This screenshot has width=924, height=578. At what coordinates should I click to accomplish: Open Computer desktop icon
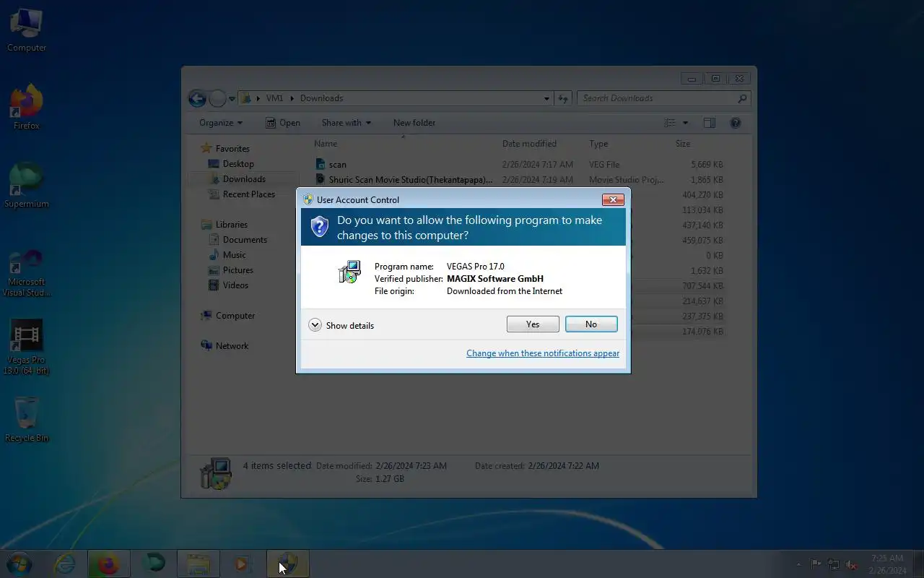pyautogui.click(x=27, y=30)
